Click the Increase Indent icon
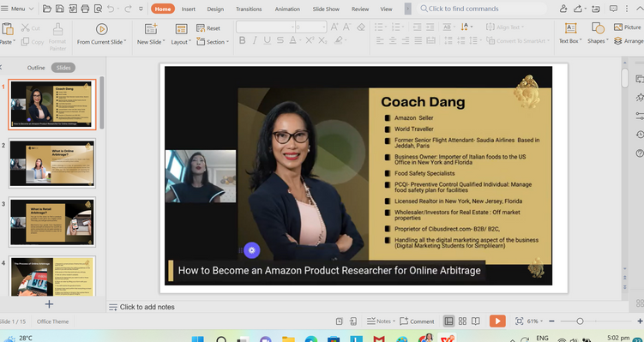The width and height of the screenshot is (644, 342). 430,27
